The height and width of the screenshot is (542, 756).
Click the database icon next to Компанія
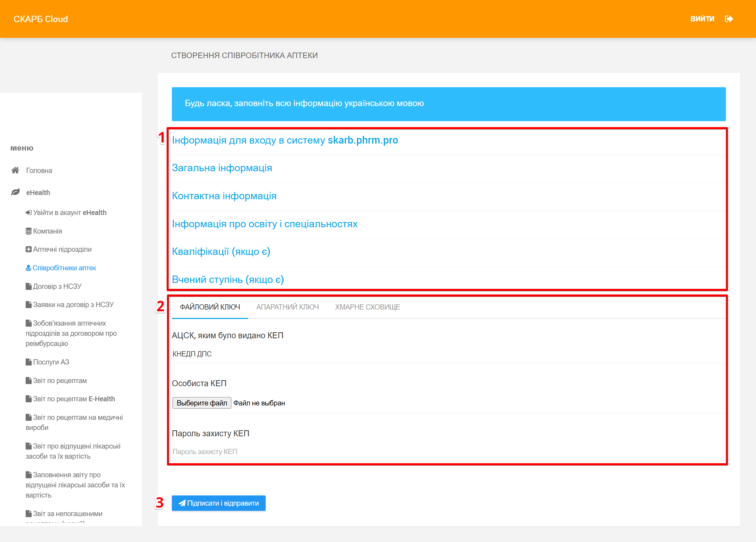coord(28,231)
